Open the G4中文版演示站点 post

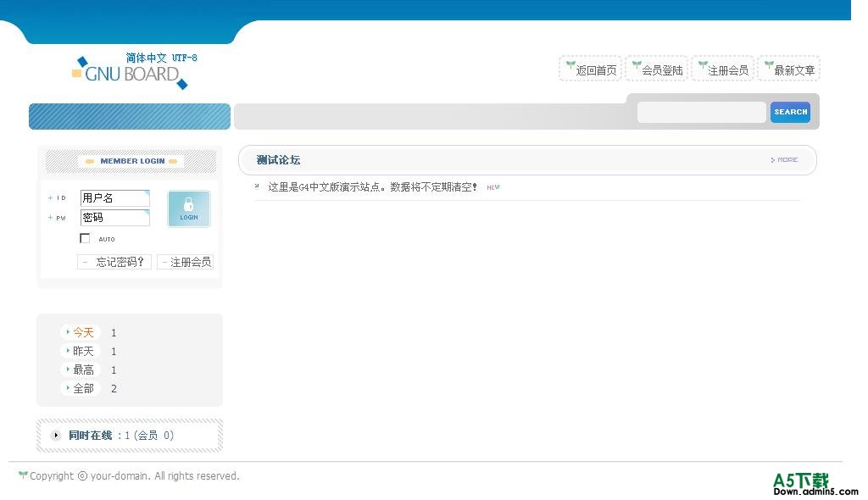(373, 187)
